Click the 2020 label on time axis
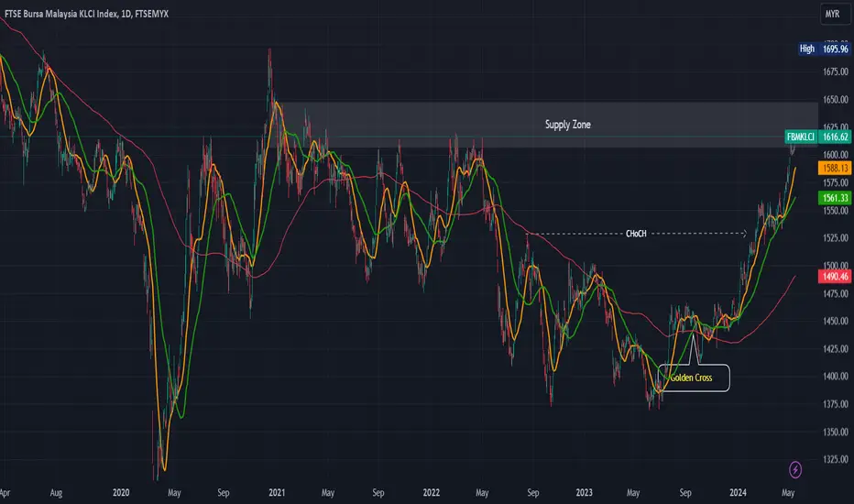Screen dimensions: 854x504 click(x=121, y=493)
